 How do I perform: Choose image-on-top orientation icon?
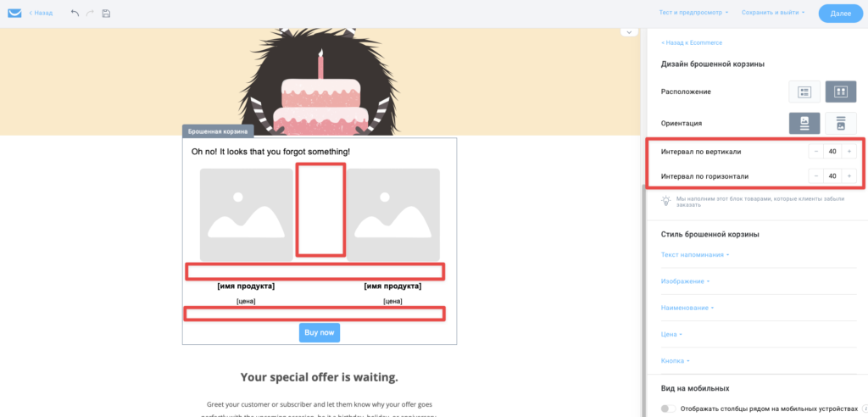(x=804, y=123)
